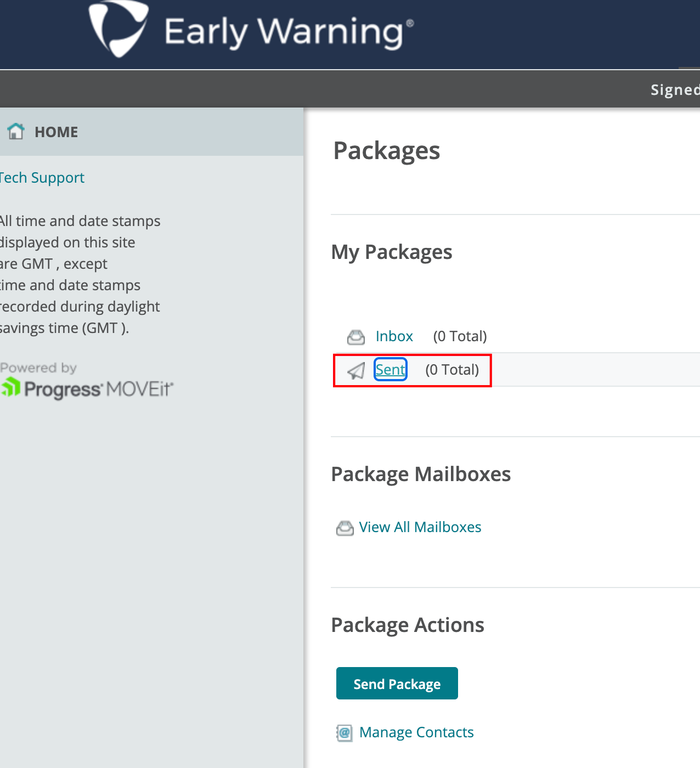700x768 pixels.
Task: Click the MOVEit wordmark in the sidebar
Action: [x=139, y=389]
